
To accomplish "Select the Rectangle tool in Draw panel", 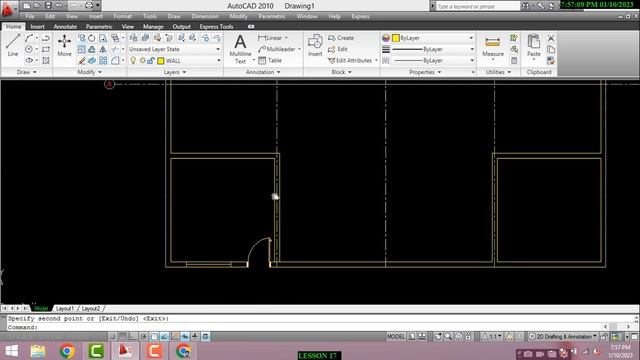I will (x=46, y=49).
